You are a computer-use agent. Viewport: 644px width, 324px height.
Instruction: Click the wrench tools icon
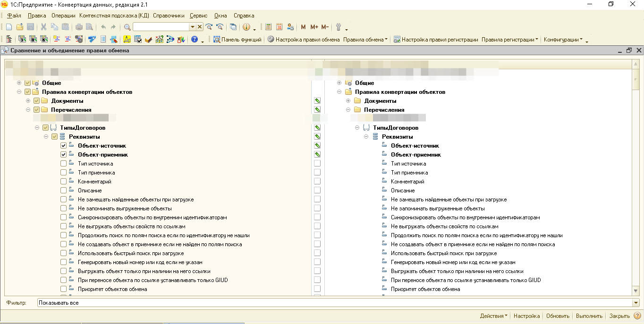pyautogui.click(x=338, y=27)
